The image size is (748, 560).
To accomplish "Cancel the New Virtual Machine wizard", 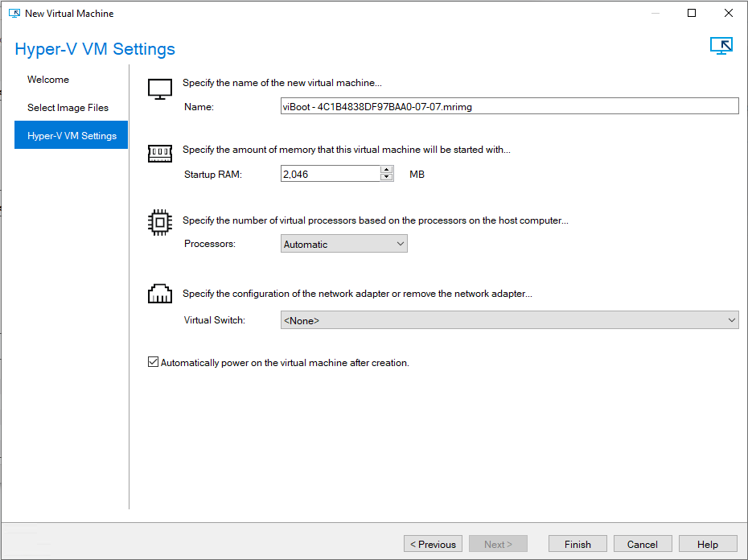I will tap(642, 544).
